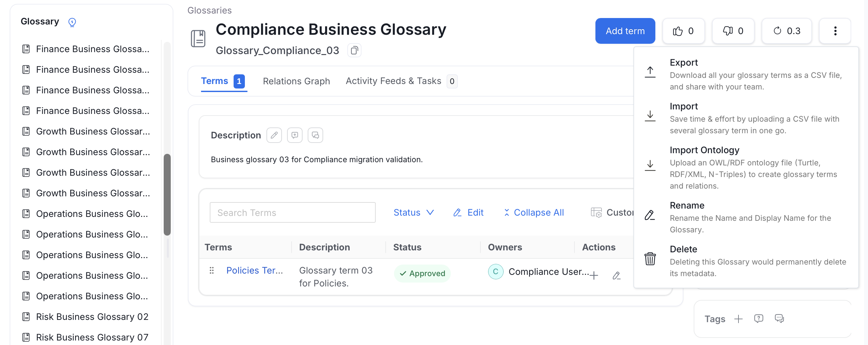This screenshot has width=868, height=345.
Task: Open Activity Feeds & Tasks tab
Action: (x=401, y=81)
